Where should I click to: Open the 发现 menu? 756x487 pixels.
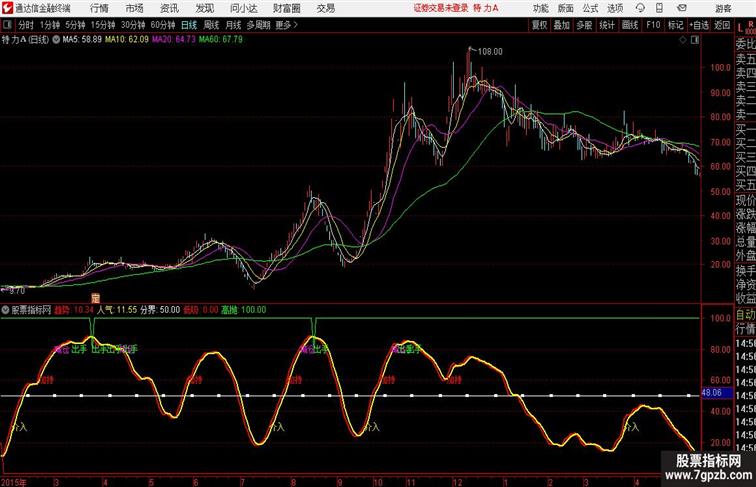(204, 8)
